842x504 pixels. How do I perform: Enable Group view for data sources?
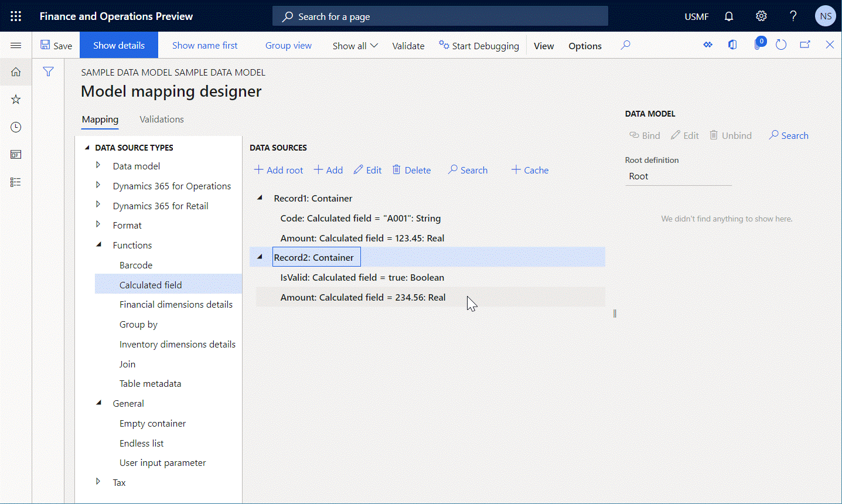(288, 45)
